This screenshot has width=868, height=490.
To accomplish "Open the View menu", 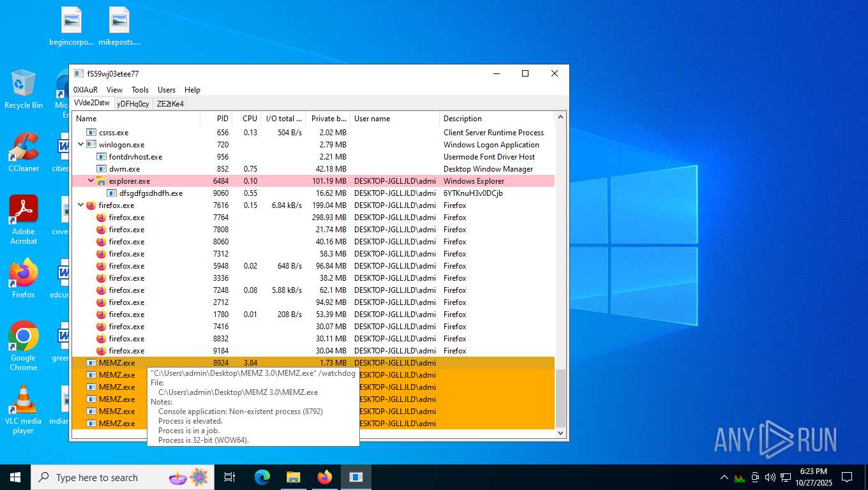I will pos(115,90).
